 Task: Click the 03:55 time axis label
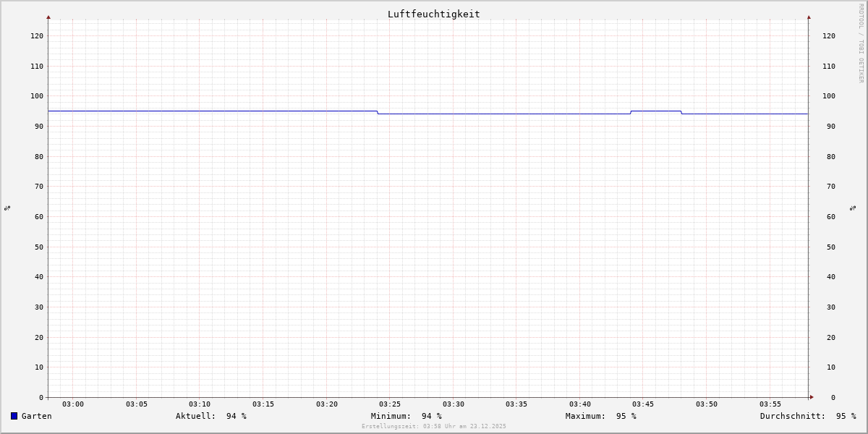tap(770, 404)
